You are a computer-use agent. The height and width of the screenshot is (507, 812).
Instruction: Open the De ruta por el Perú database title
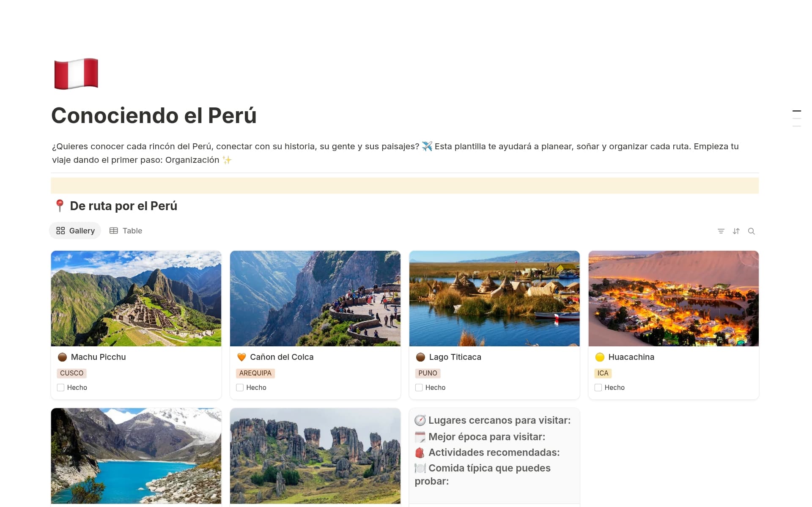pos(123,206)
